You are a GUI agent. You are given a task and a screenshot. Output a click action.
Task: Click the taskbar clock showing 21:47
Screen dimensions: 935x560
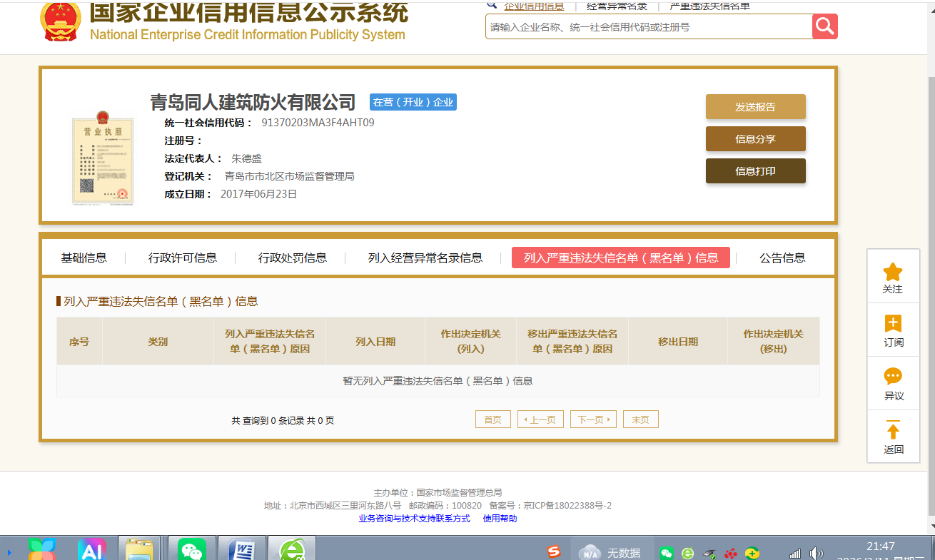coord(881,546)
